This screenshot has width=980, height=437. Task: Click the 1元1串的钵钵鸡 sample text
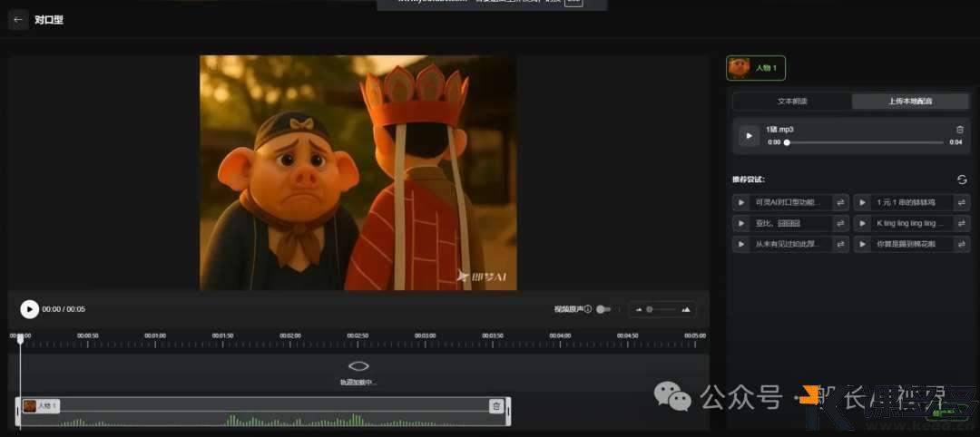(x=906, y=202)
